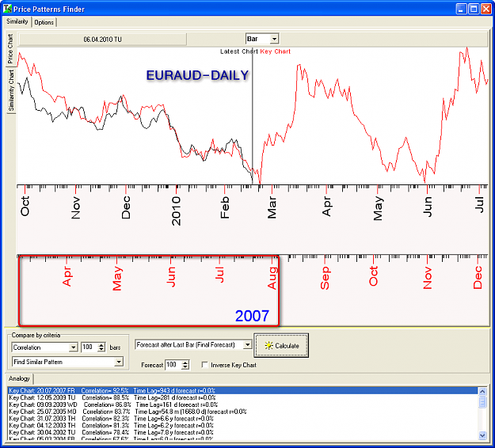Click the red Sep key chart marker
Viewport: 495px width, 448px height.
(x=325, y=278)
